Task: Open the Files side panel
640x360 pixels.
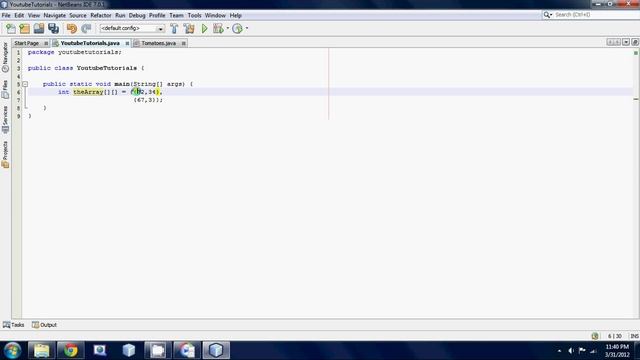Action: click(5, 89)
